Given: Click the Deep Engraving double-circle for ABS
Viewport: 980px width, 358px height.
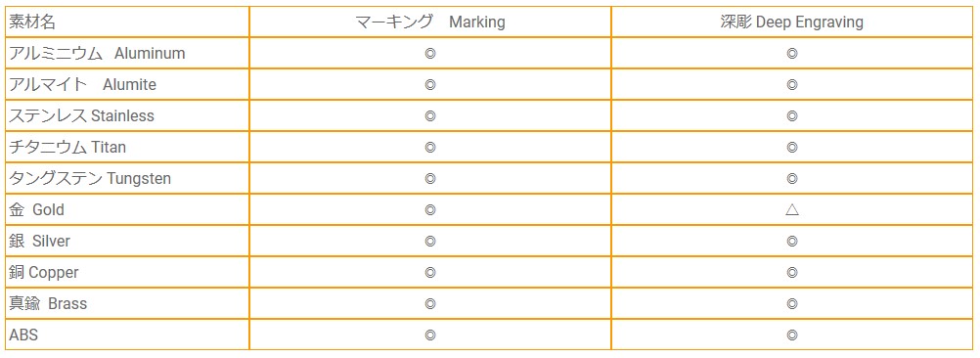Looking at the screenshot, I should 792,335.
